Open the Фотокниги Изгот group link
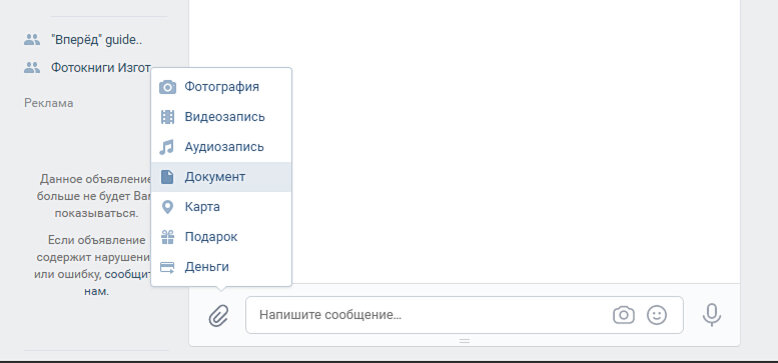The image size is (778, 363). click(x=101, y=68)
